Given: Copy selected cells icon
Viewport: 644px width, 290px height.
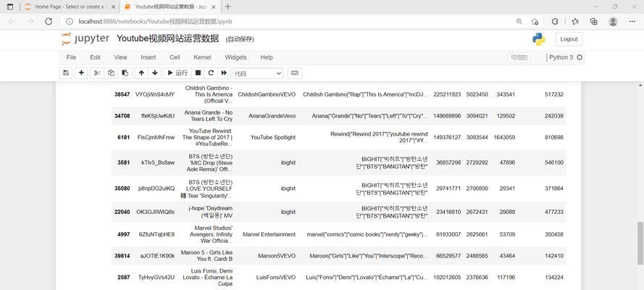Looking at the screenshot, I should pos(111,72).
